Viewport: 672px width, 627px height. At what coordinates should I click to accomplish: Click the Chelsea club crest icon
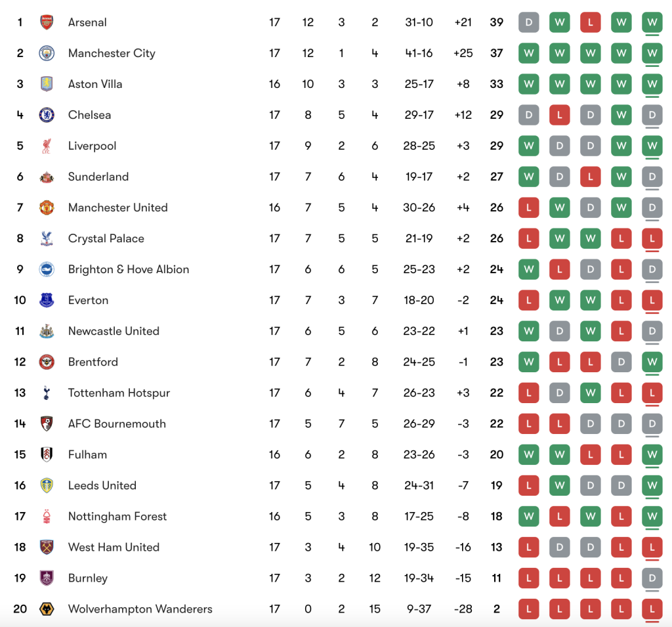coord(47,115)
